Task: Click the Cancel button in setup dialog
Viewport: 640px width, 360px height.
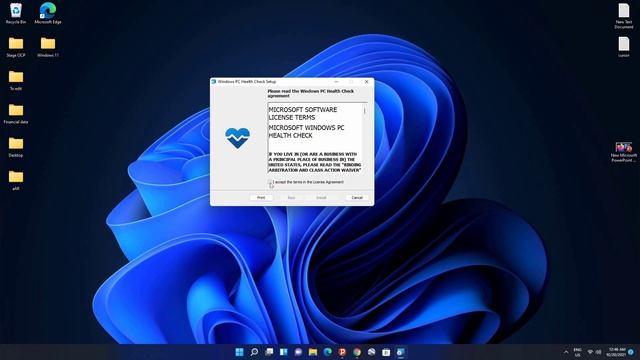Action: tap(357, 198)
